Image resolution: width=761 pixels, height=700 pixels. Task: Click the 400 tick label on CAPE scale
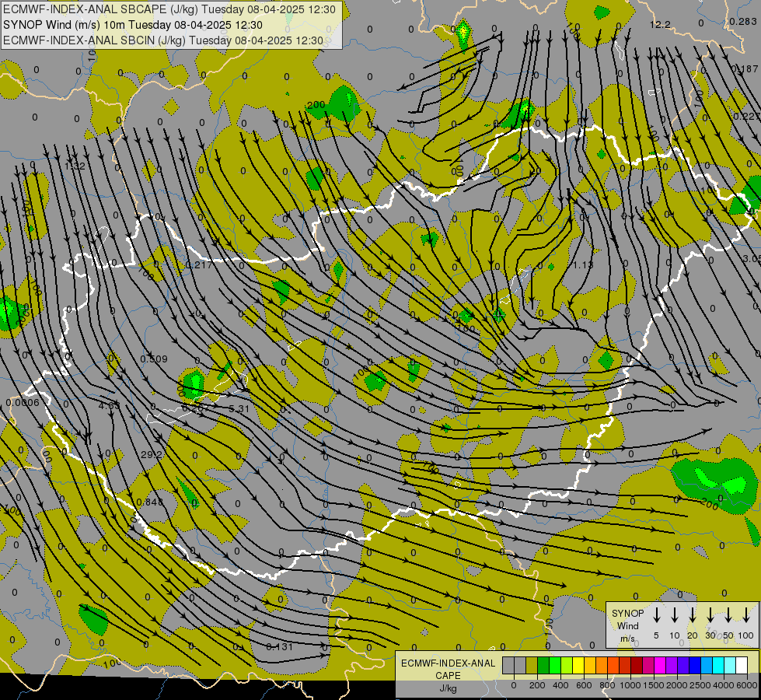[560, 685]
